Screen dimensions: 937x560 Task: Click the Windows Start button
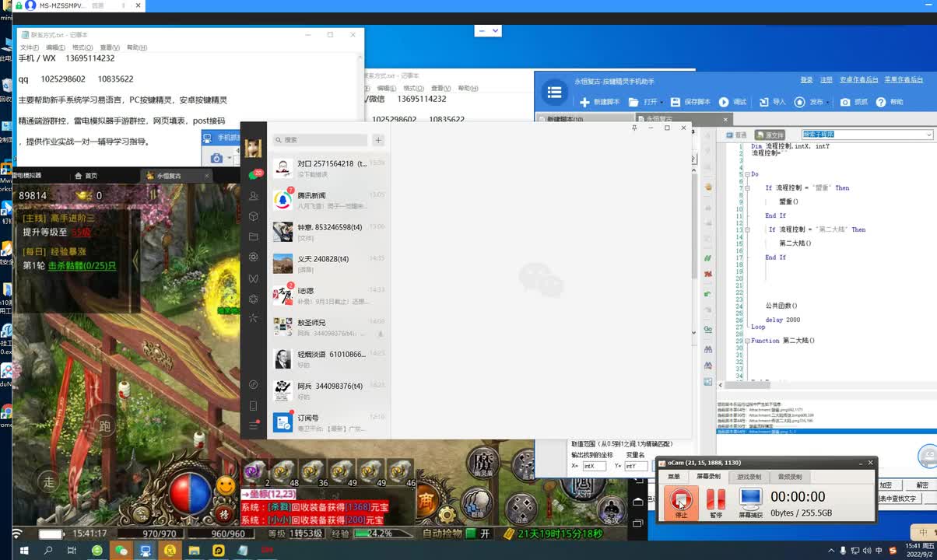(x=24, y=551)
